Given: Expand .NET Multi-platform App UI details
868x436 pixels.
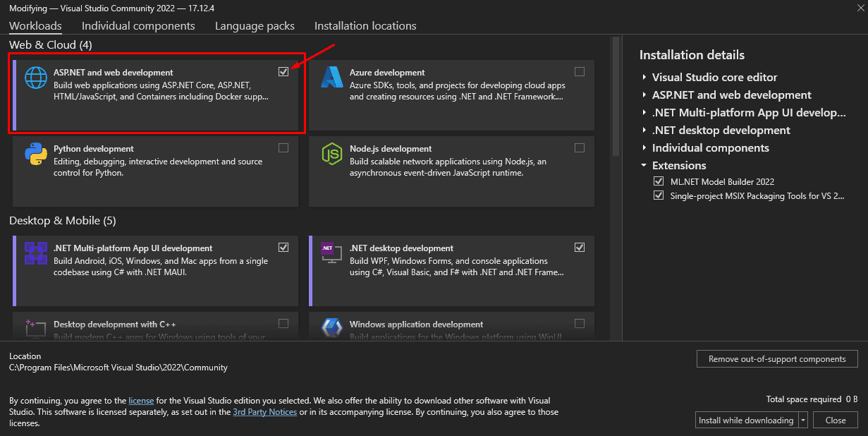Looking at the screenshot, I should tap(644, 113).
